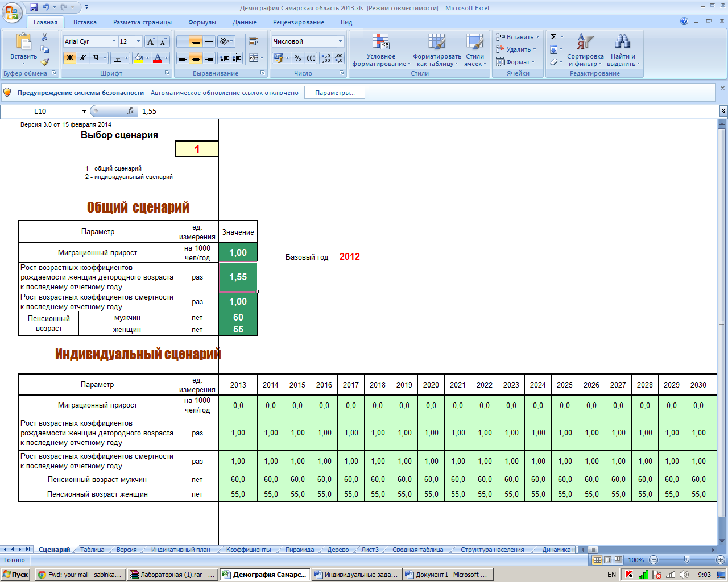Screen dimensions: 728x582
Task: Open Найти и выделить menu
Action: 623,50
